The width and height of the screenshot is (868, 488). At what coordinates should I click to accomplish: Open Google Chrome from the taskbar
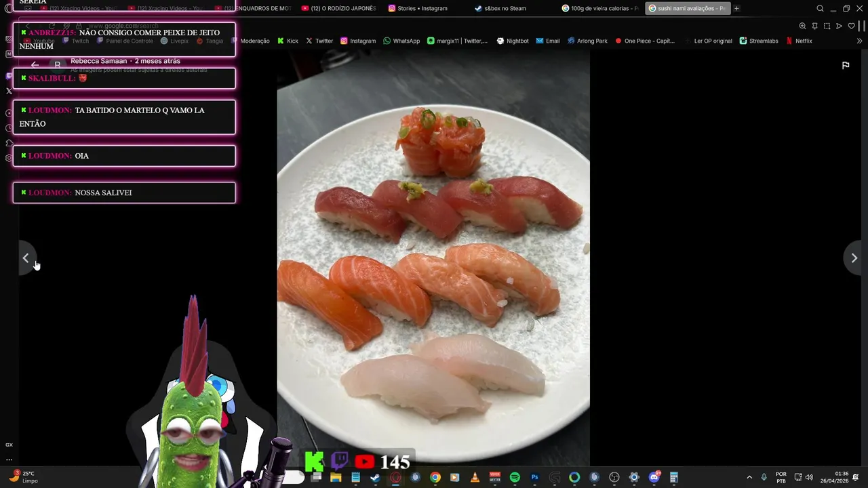[x=435, y=477]
